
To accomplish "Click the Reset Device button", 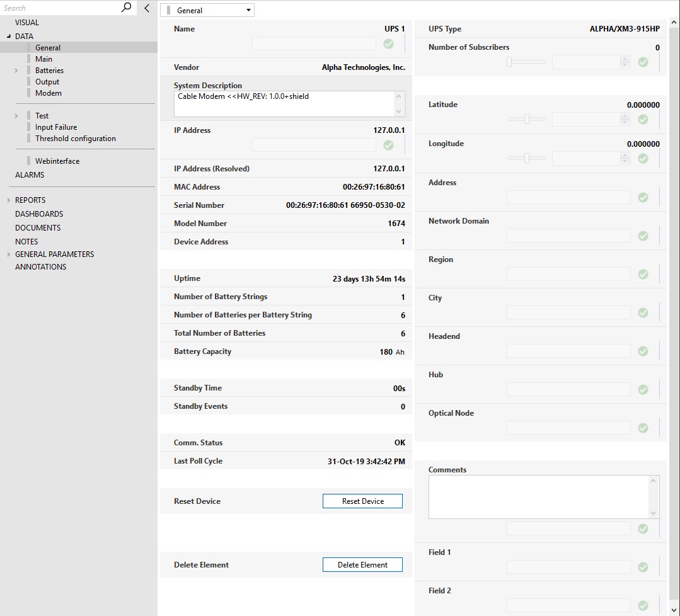I will click(x=362, y=501).
